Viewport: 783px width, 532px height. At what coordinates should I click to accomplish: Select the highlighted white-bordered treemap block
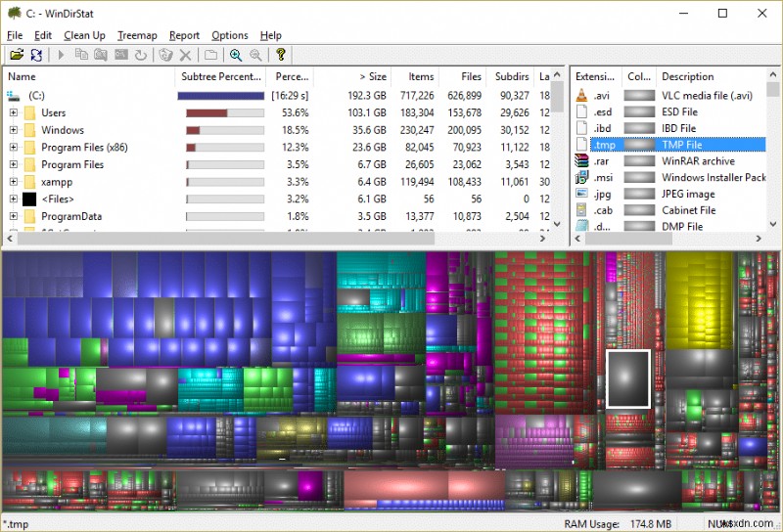(x=627, y=378)
